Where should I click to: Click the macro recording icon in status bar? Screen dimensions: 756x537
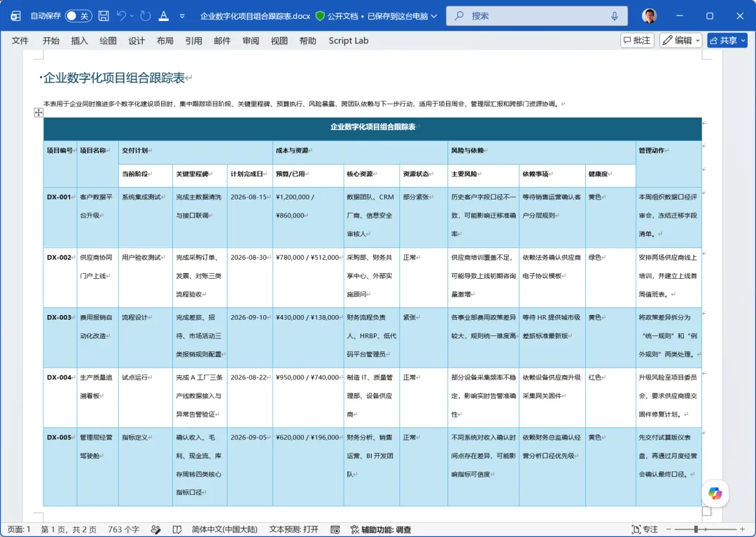tap(335, 530)
